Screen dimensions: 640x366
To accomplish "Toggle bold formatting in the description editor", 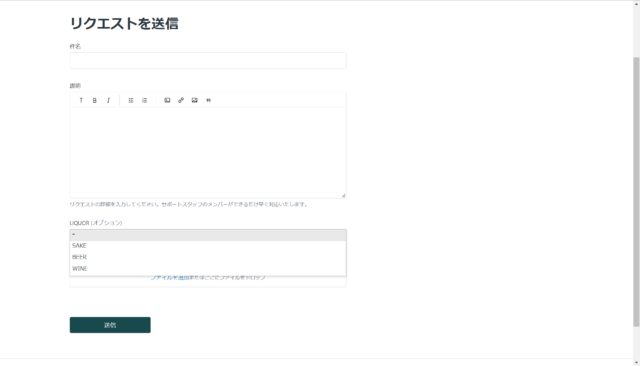I will [x=94, y=100].
